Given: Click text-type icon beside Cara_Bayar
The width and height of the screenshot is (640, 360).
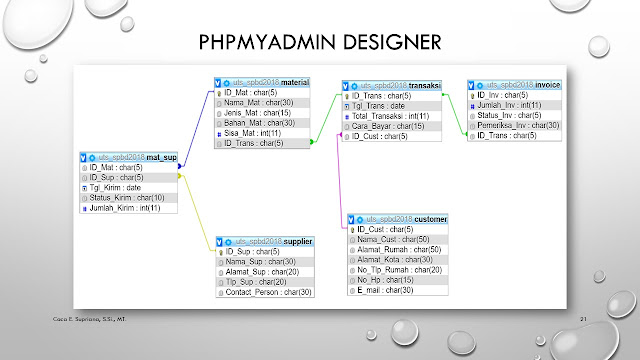Looking at the screenshot, I should tap(347, 127).
